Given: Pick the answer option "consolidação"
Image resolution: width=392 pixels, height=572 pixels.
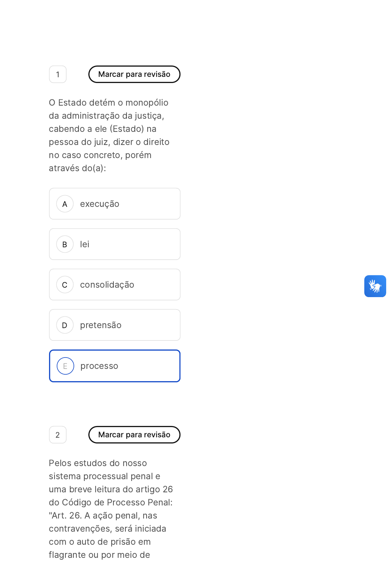Looking at the screenshot, I should (107, 285).
